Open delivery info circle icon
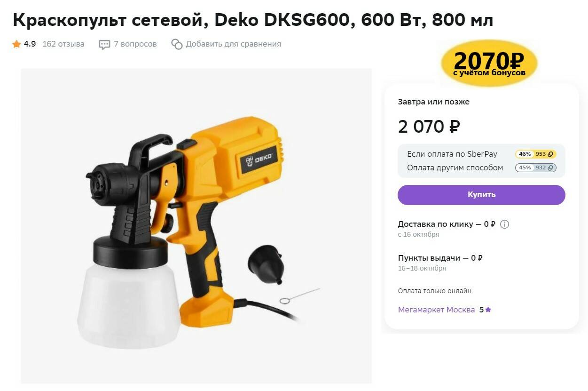This screenshot has width=588, height=391. pos(504,224)
